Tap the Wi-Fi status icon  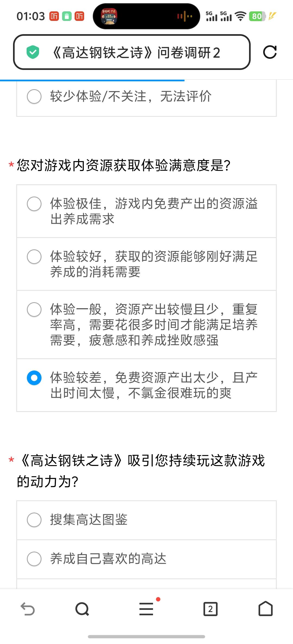(x=240, y=16)
